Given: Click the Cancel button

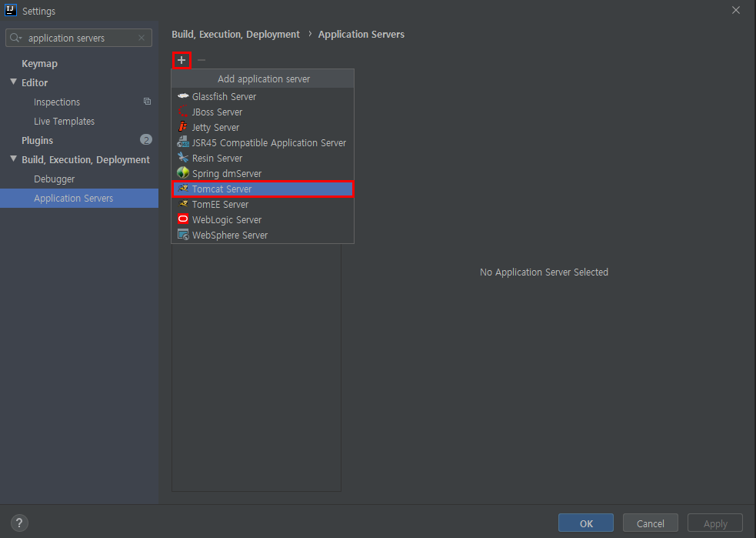Looking at the screenshot, I should [651, 523].
